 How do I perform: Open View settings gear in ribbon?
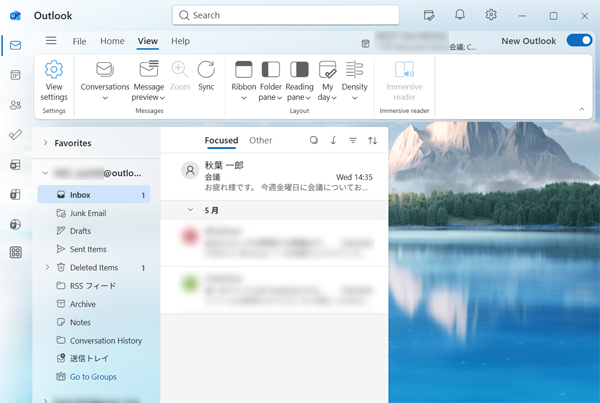click(x=54, y=81)
